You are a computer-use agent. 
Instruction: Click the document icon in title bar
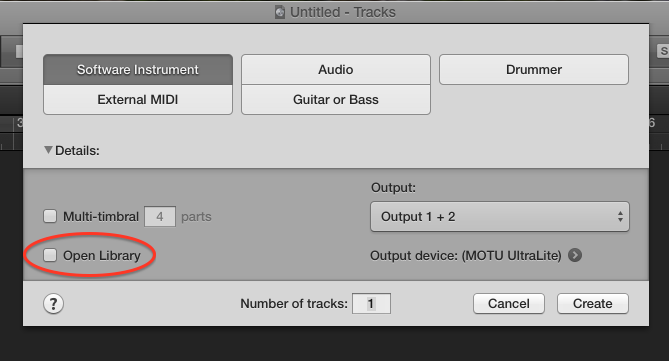pos(280,12)
